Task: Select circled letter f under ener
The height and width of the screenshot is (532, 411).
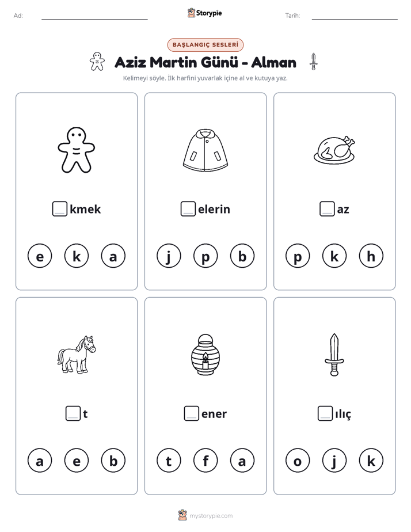Action: tap(205, 461)
